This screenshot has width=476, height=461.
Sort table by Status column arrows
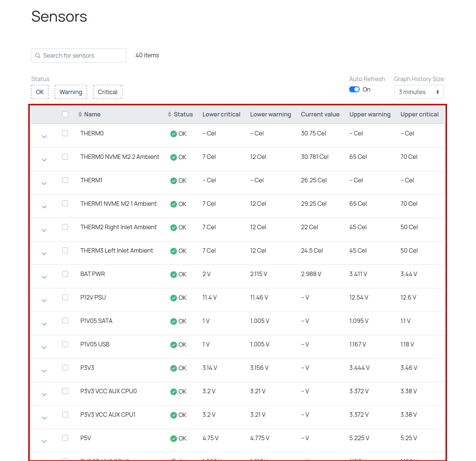pos(170,114)
